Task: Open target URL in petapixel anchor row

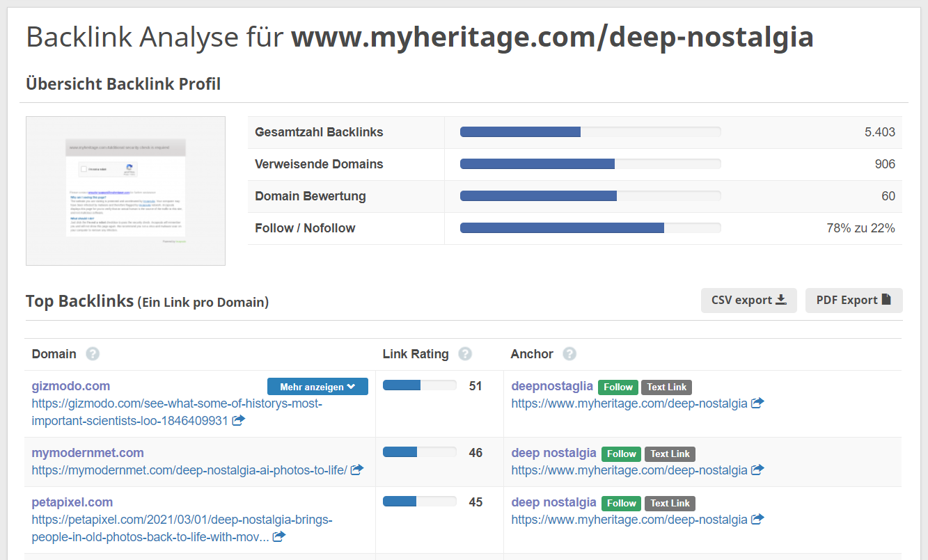Action: point(629,520)
